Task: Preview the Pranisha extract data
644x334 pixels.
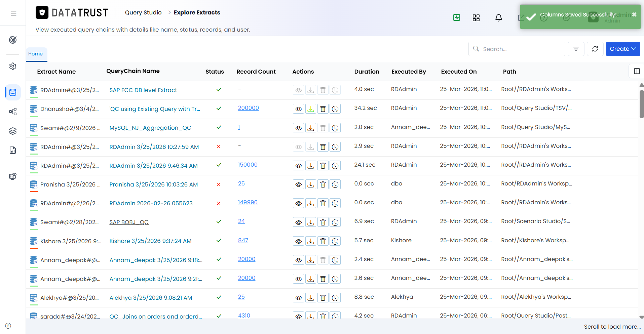Action: click(x=298, y=184)
